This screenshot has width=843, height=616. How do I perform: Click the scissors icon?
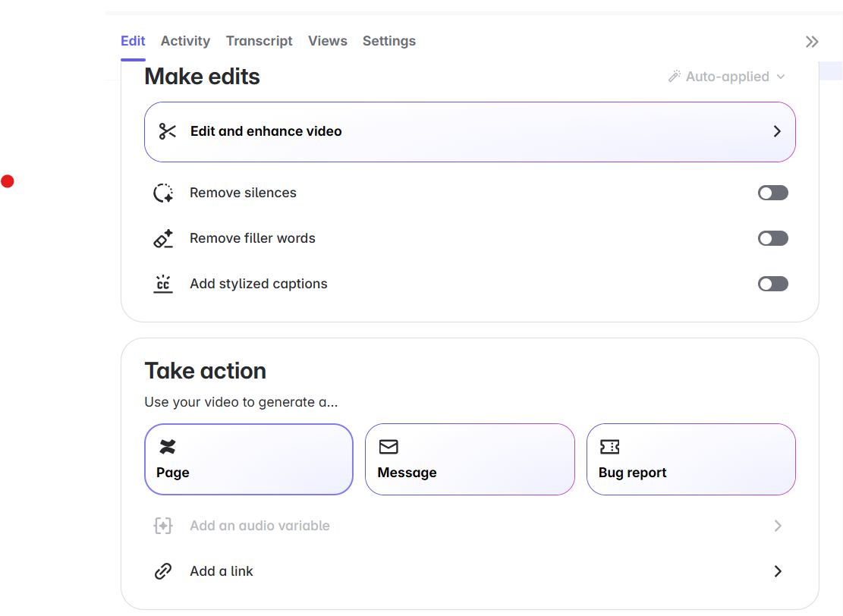[x=167, y=131]
